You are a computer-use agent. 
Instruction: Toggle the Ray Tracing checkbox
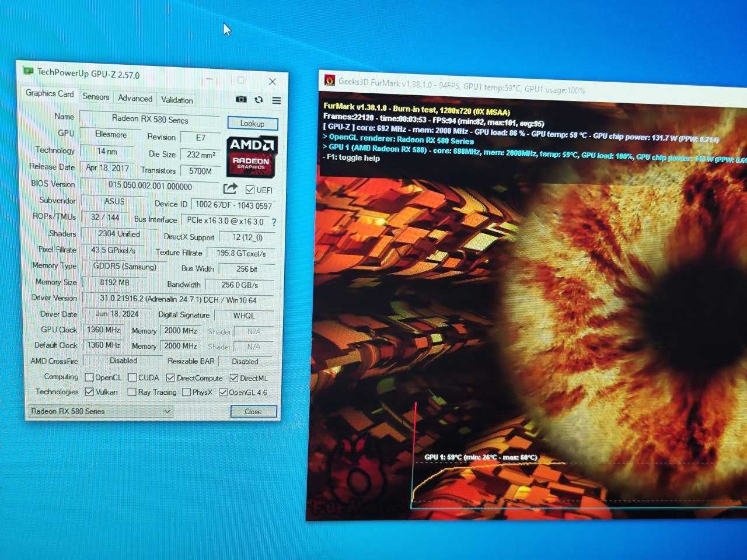point(132,392)
